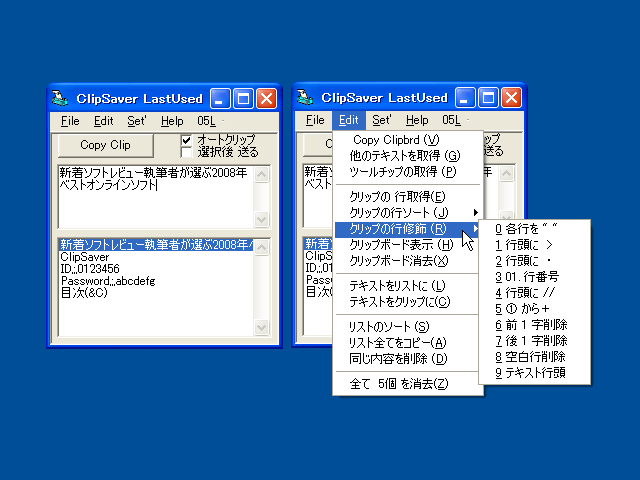Close the right ClipSaver window
Screen dimensions: 640x480
coord(511,98)
